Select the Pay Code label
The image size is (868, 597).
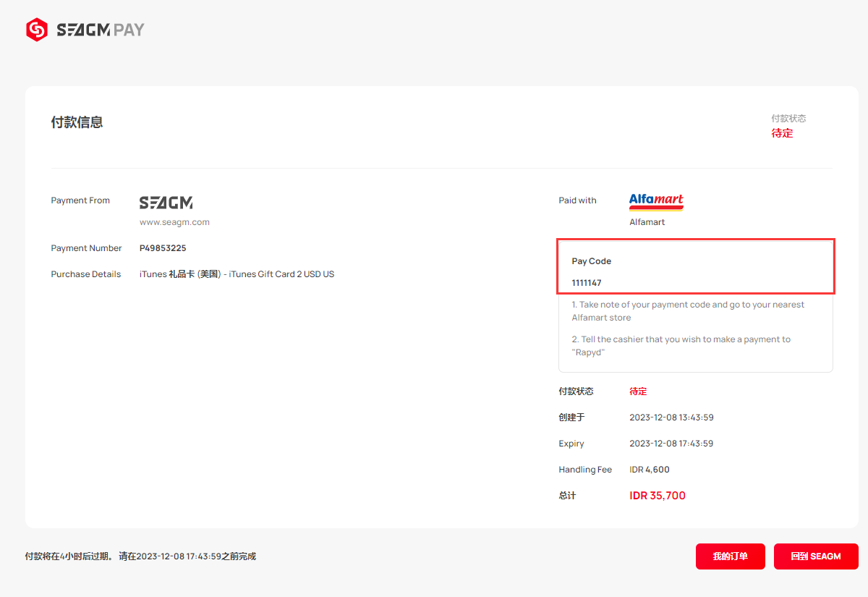pyautogui.click(x=591, y=261)
